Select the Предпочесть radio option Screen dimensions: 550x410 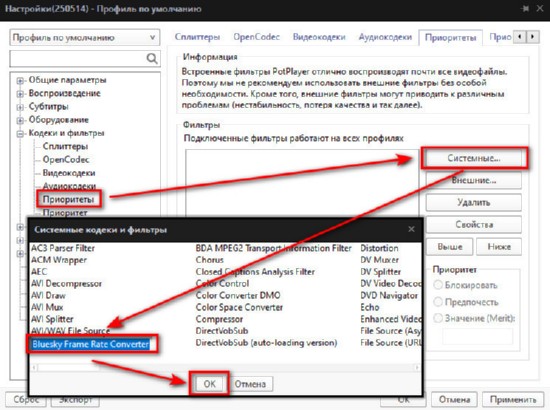pyautogui.click(x=437, y=302)
